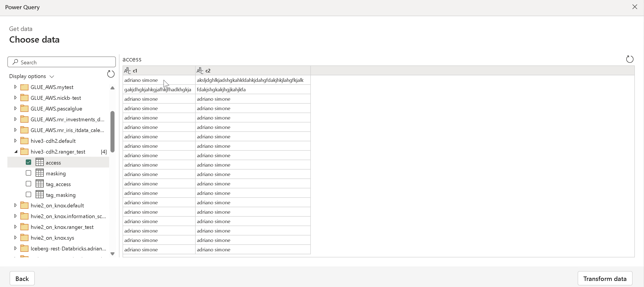Expand the GLUE_AWS.mytest node

click(15, 87)
